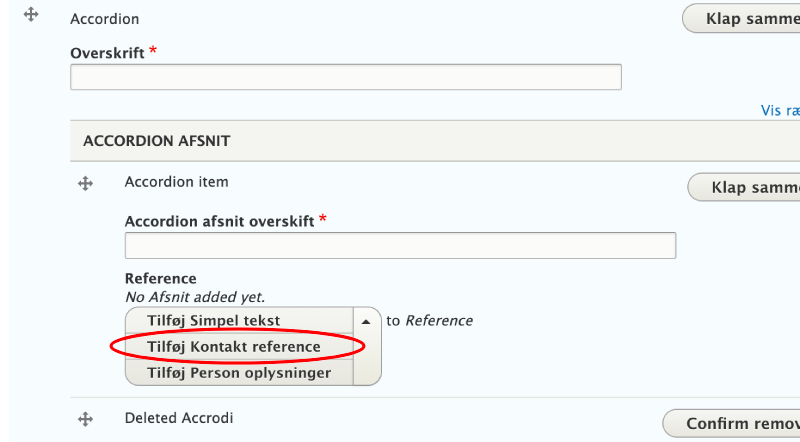This screenshot has height=442, width=800.
Task: Toggle the Tilføj dropbutton arrow
Action: click(366, 321)
